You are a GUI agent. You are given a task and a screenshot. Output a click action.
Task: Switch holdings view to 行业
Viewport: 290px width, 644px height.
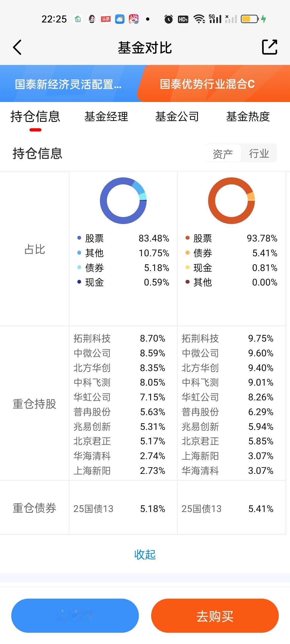pos(259,153)
